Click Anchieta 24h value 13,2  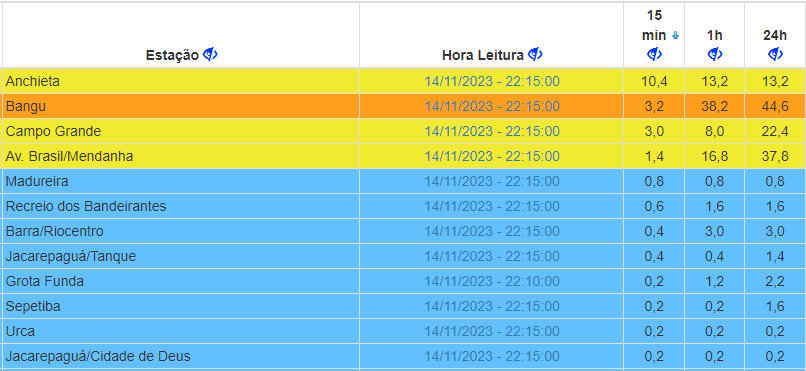click(775, 82)
